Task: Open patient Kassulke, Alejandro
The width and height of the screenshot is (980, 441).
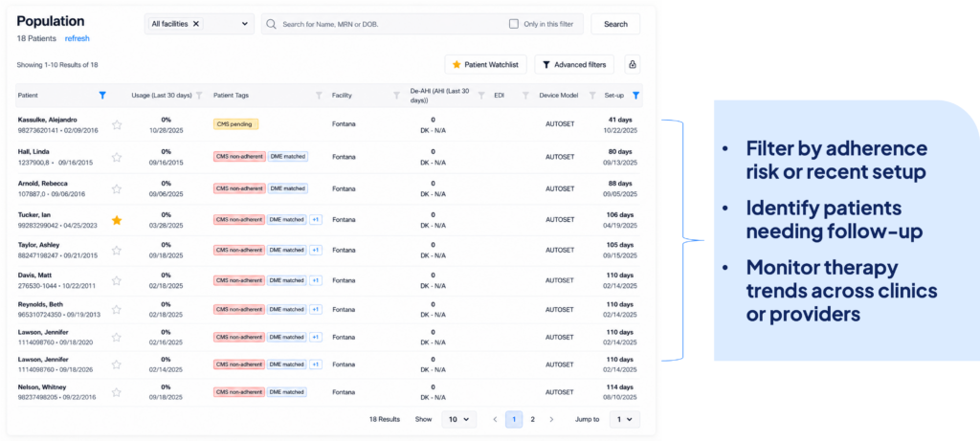Action: point(48,120)
